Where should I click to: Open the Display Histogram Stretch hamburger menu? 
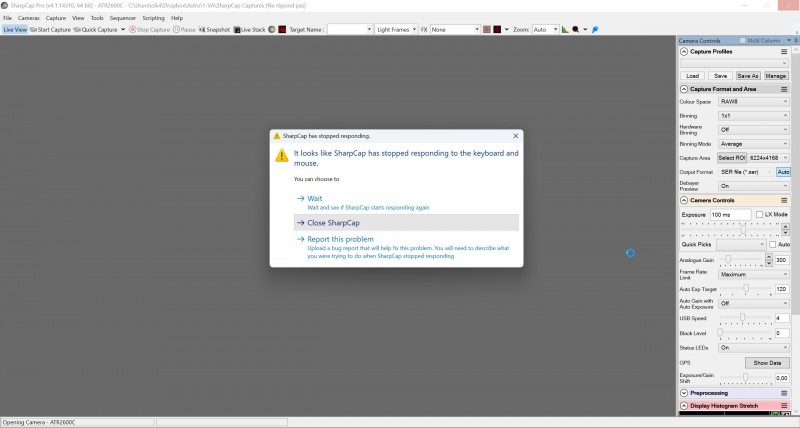click(x=784, y=406)
